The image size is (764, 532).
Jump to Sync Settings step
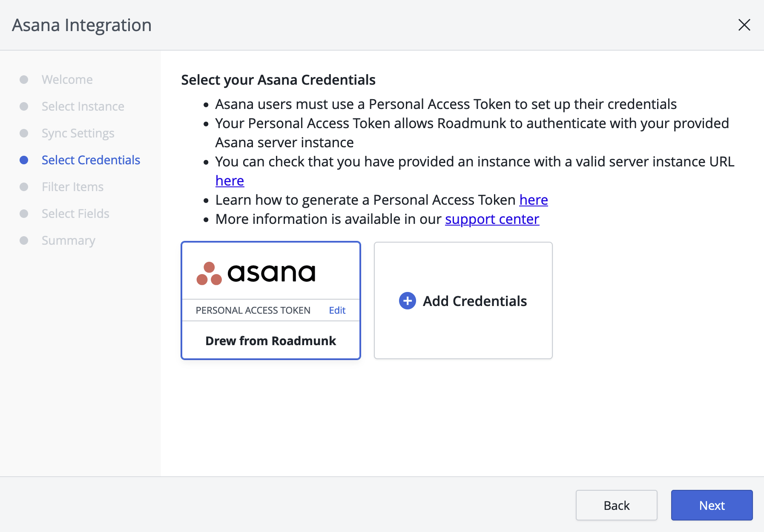pyautogui.click(x=78, y=133)
